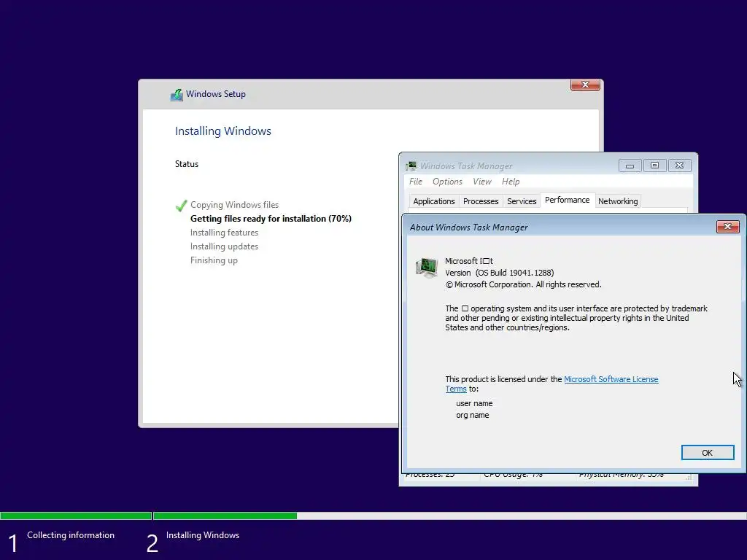Click OK in the About dialog
The image size is (747, 560).
pyautogui.click(x=708, y=452)
